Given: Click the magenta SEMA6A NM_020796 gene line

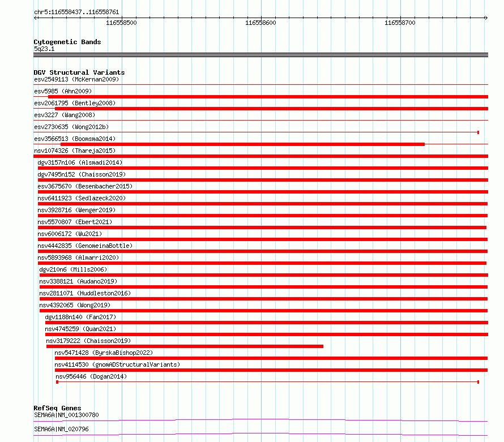Looking at the screenshot, I should [x=260, y=434].
